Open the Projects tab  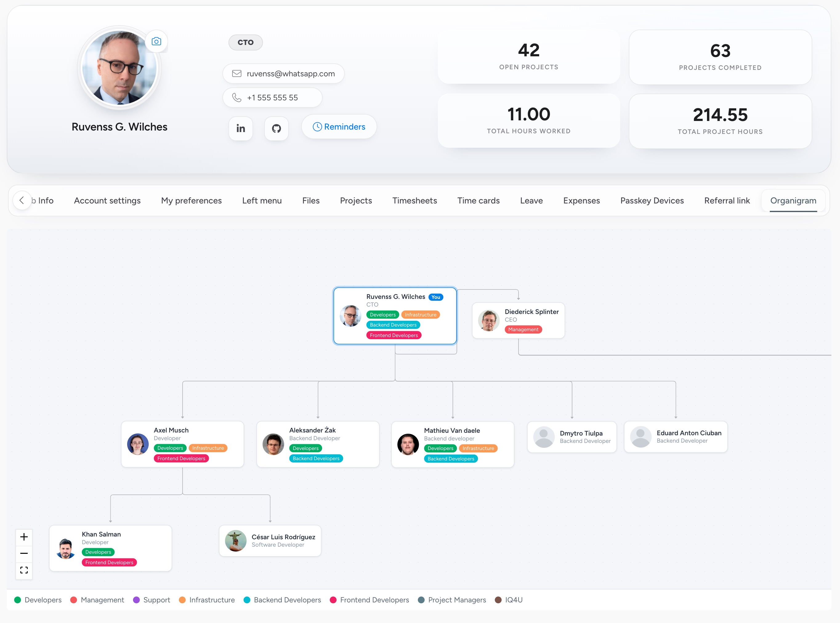pos(356,201)
